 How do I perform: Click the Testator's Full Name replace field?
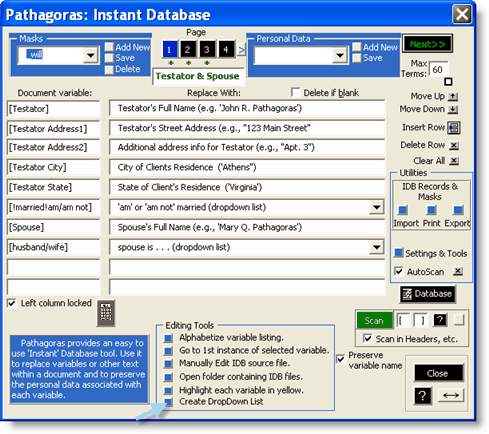pyautogui.click(x=247, y=109)
